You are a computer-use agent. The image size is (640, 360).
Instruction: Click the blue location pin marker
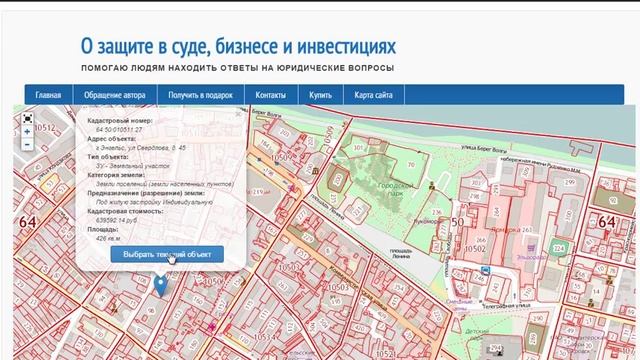160,285
